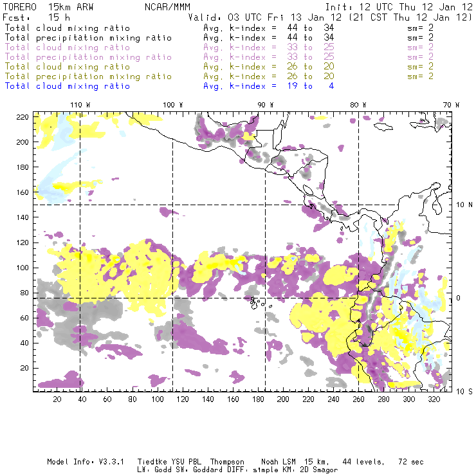
Task: Click olive "Avg. k-index = 26 to 20" precipitation row
Action: (x=269, y=76)
